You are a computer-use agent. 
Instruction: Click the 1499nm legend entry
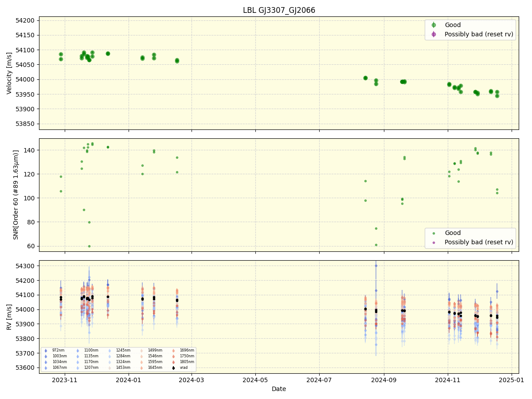(x=155, y=350)
